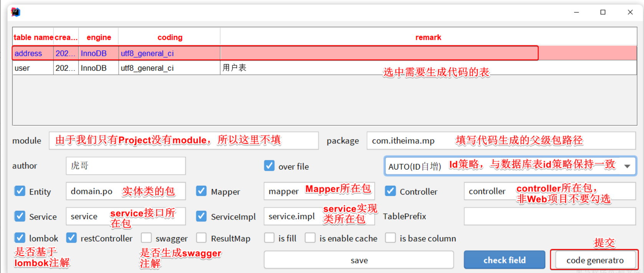Screen dimensions: 644x273
Task: Click the IntelliJ app icon in title bar
Action: click(15, 12)
